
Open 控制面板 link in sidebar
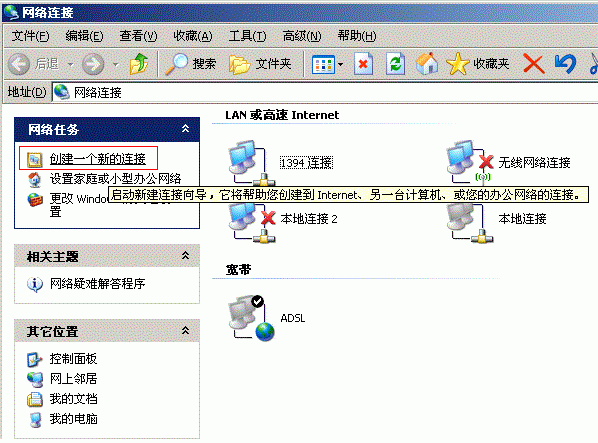click(x=73, y=359)
